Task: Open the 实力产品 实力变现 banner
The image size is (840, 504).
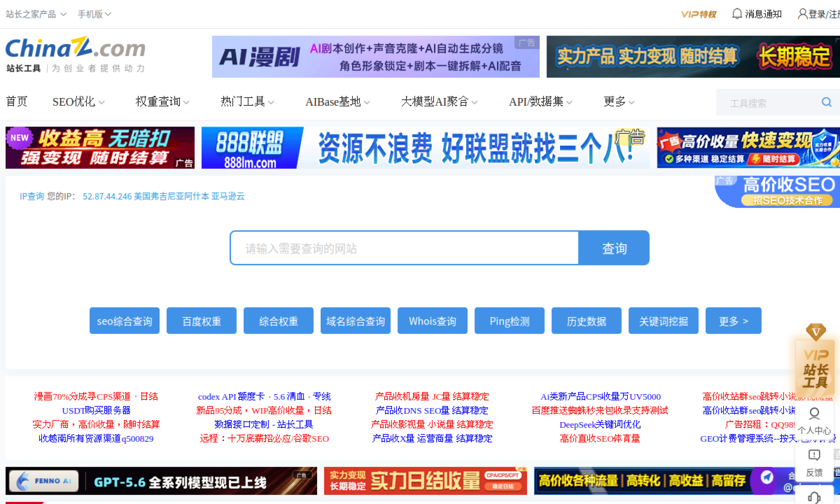Action: coord(693,57)
